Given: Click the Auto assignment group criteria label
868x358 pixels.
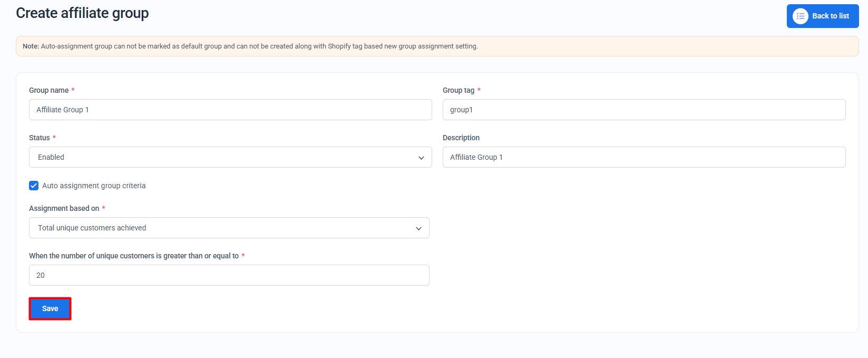Looking at the screenshot, I should point(94,186).
